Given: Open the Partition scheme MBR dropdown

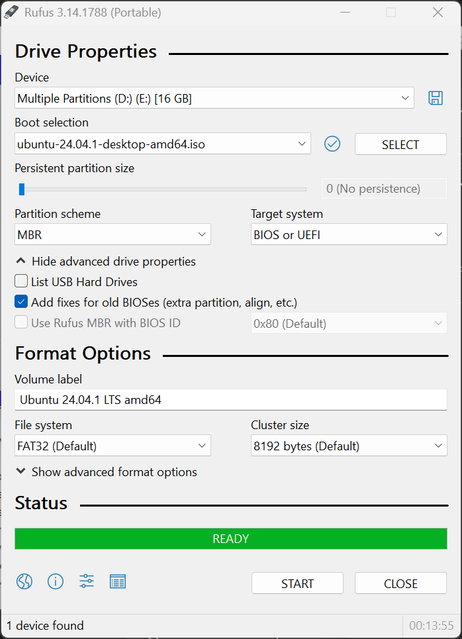Looking at the screenshot, I should coord(112,234).
